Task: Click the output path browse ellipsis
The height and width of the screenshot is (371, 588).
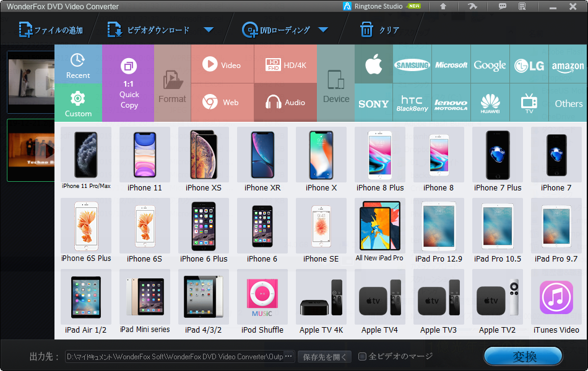Action: click(288, 357)
